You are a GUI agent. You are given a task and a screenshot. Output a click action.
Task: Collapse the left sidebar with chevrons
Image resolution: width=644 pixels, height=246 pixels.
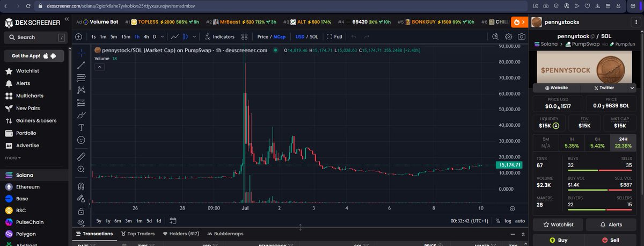(67, 18)
